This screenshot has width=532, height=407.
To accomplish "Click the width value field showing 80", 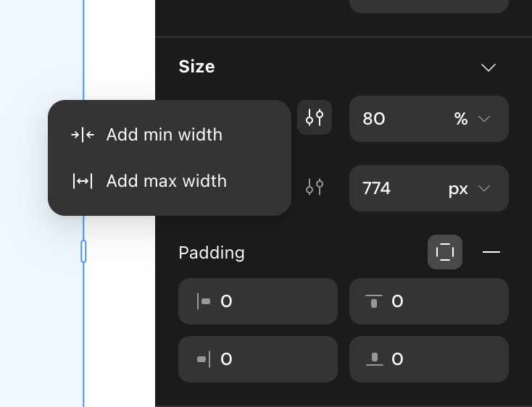I will coord(429,119).
